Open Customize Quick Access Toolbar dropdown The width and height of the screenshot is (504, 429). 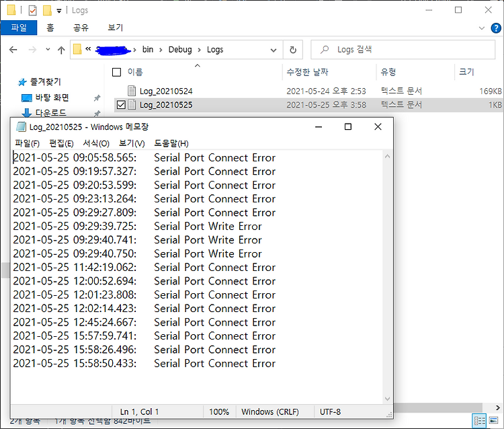tap(59, 11)
